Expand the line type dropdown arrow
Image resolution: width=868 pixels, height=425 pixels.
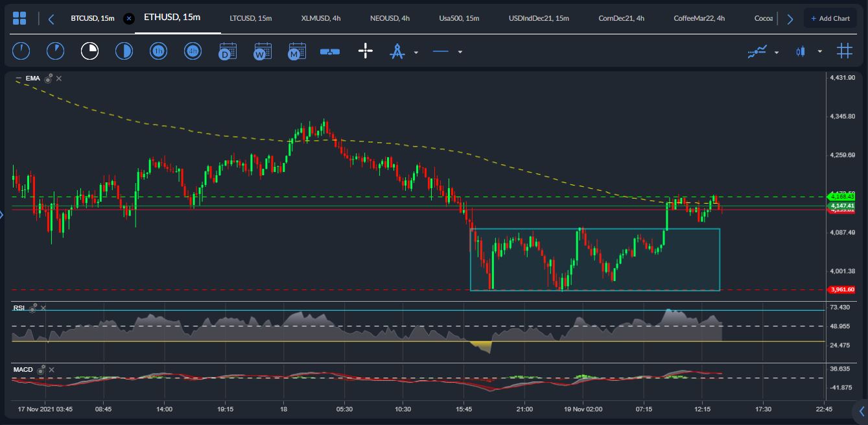click(460, 52)
